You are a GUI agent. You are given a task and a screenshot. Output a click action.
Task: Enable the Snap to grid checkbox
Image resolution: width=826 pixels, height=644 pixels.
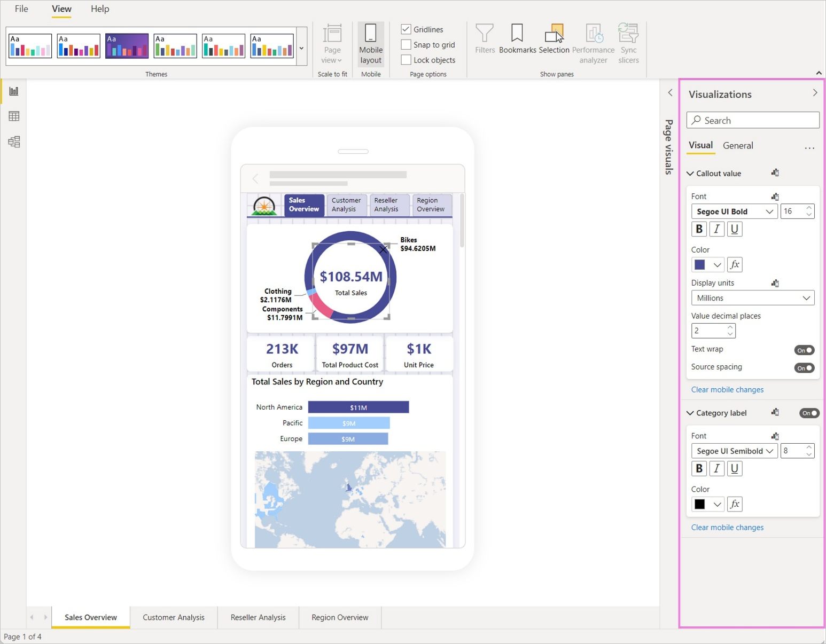pos(406,45)
